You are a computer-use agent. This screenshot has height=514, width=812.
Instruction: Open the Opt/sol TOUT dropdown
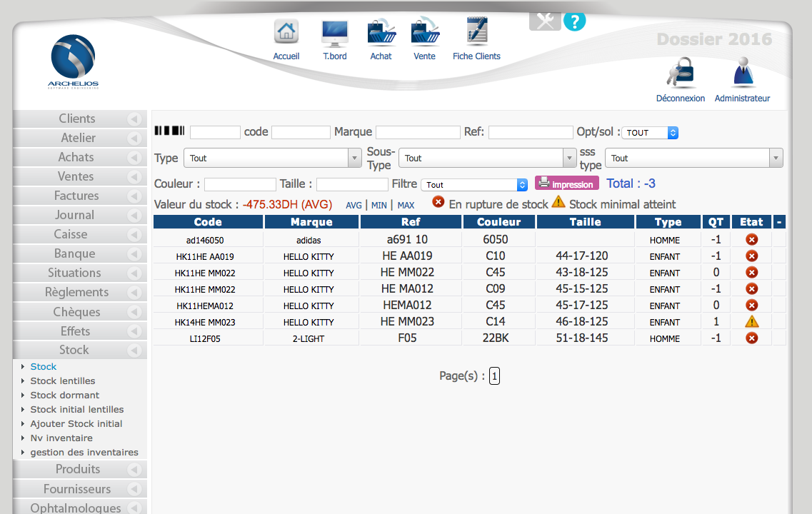(649, 133)
